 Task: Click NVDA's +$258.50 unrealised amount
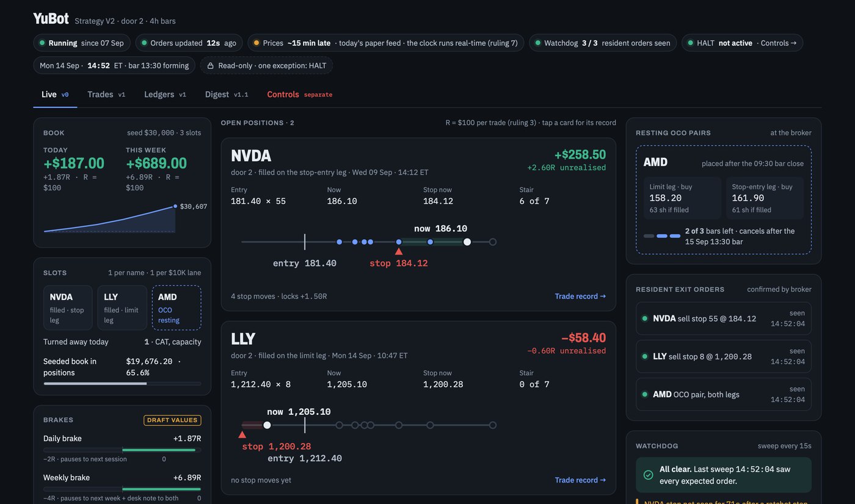(x=580, y=155)
